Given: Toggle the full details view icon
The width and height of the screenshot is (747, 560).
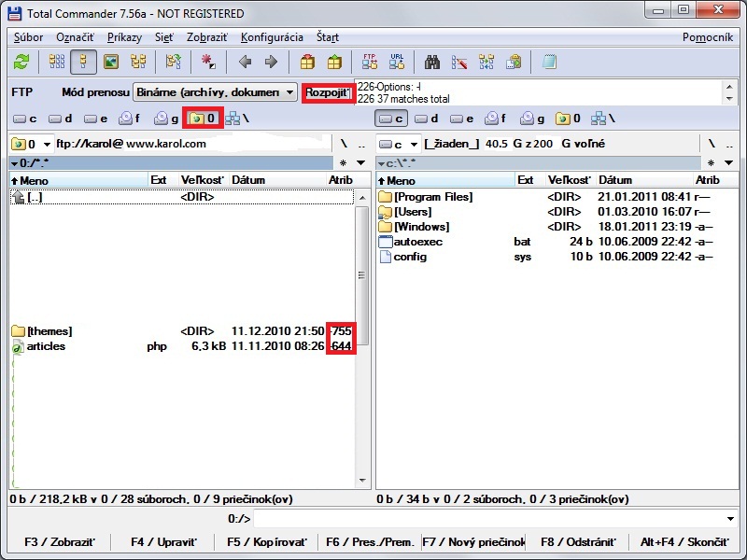Looking at the screenshot, I should (83, 62).
